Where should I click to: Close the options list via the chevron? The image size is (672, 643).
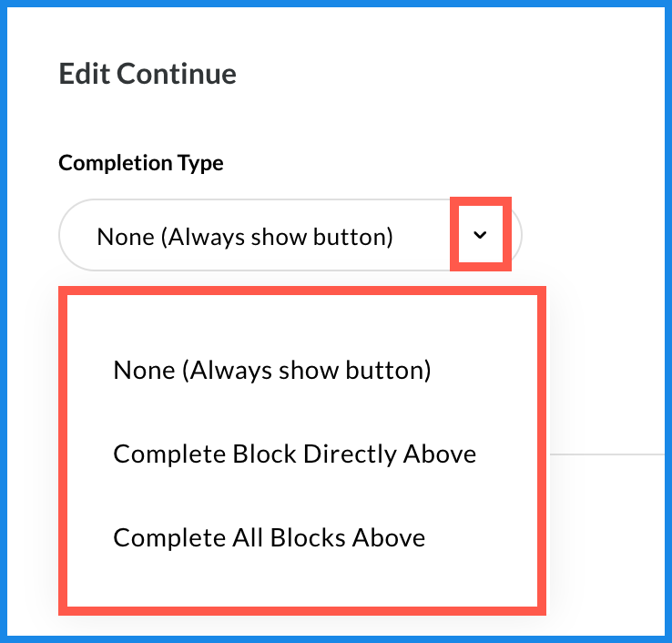pyautogui.click(x=481, y=235)
